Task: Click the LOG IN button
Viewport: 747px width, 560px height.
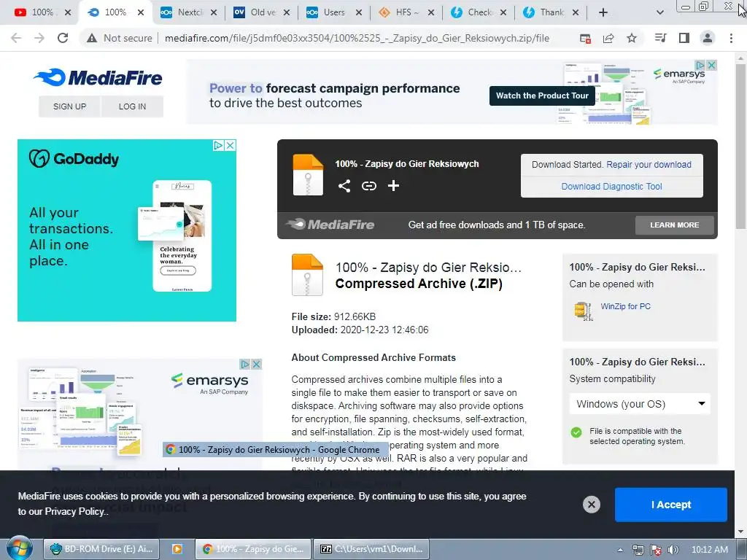Action: point(133,106)
